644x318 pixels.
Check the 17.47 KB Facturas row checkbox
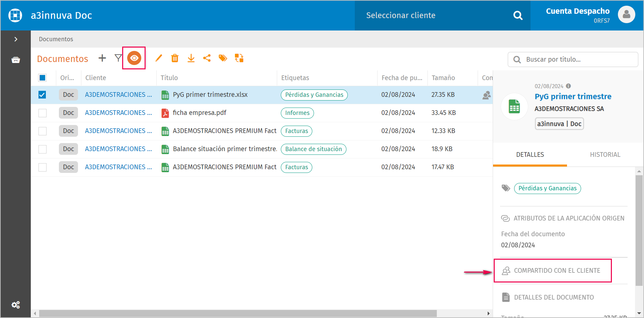[42, 167]
